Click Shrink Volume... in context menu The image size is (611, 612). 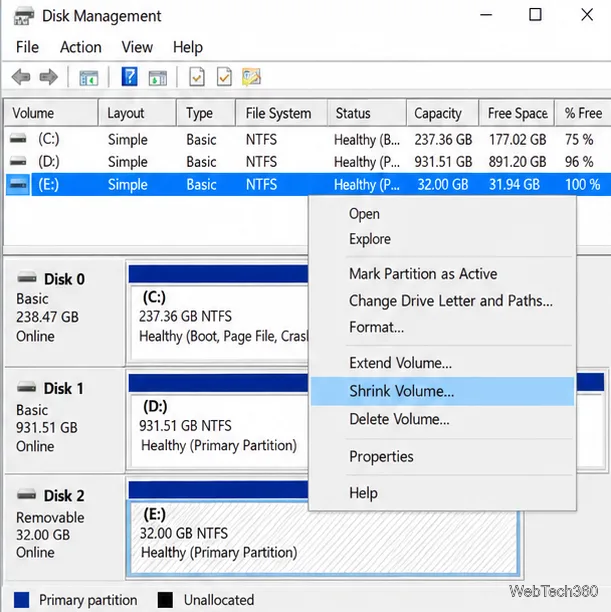[442, 391]
